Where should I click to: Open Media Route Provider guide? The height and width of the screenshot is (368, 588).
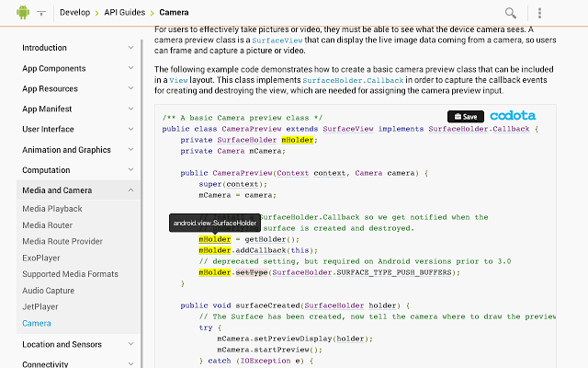(x=62, y=241)
